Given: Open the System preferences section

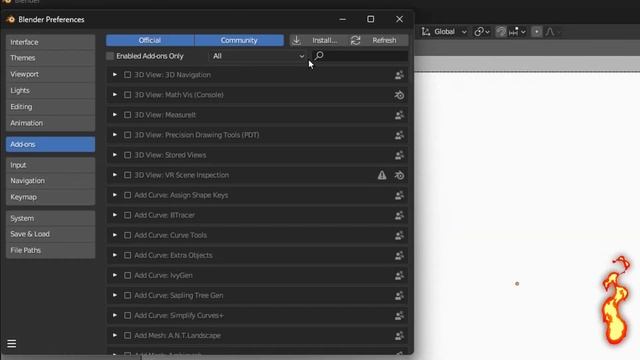Looking at the screenshot, I should [51, 218].
